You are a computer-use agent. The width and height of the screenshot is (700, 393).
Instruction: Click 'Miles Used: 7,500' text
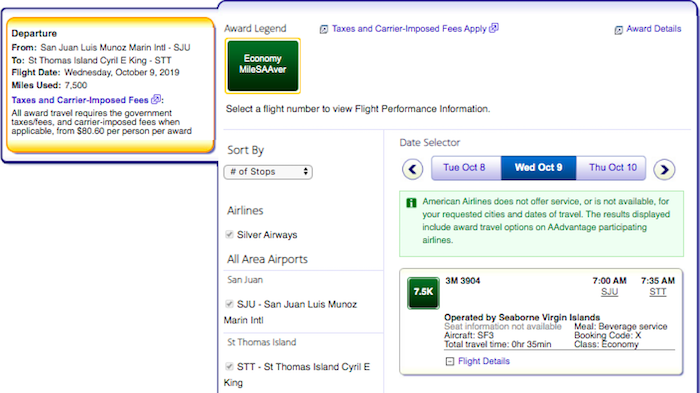point(49,85)
